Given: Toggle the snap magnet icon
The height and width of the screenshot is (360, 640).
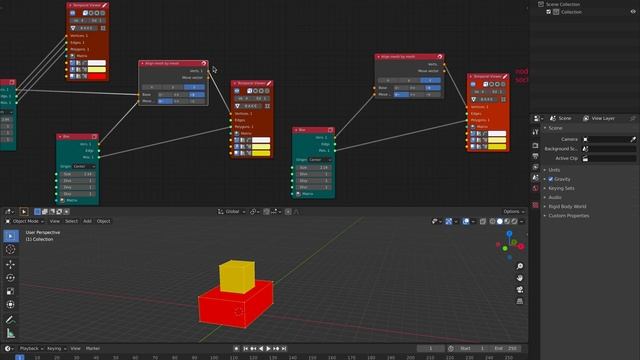Looking at the screenshot, I should (267, 211).
